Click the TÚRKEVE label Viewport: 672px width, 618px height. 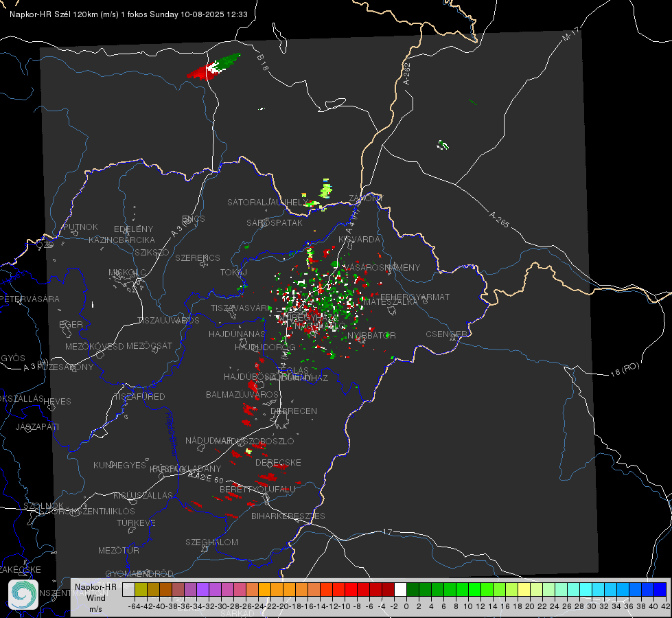[x=137, y=523]
